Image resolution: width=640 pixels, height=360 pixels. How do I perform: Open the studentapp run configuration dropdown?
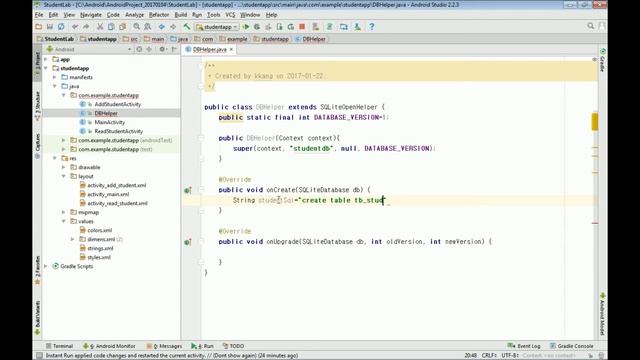[x=217, y=27]
